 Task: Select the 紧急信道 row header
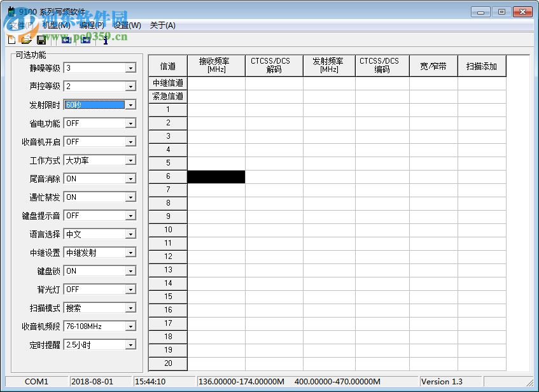tap(168, 97)
